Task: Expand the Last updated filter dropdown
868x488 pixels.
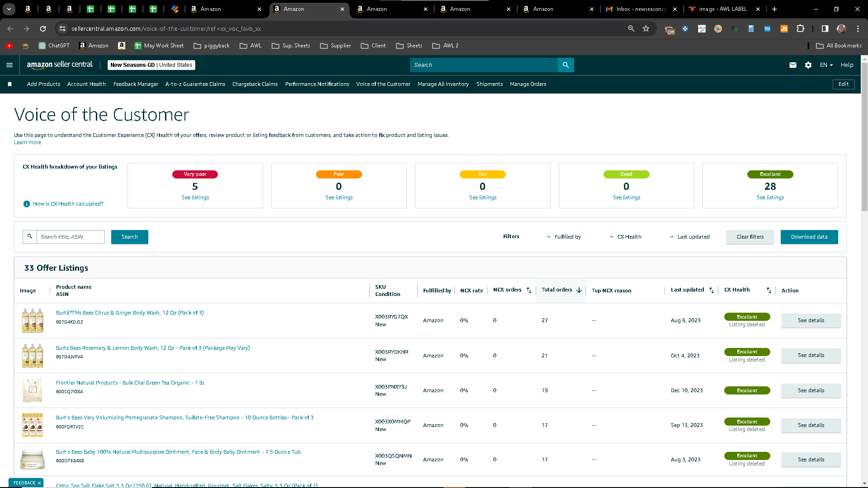Action: coord(689,237)
